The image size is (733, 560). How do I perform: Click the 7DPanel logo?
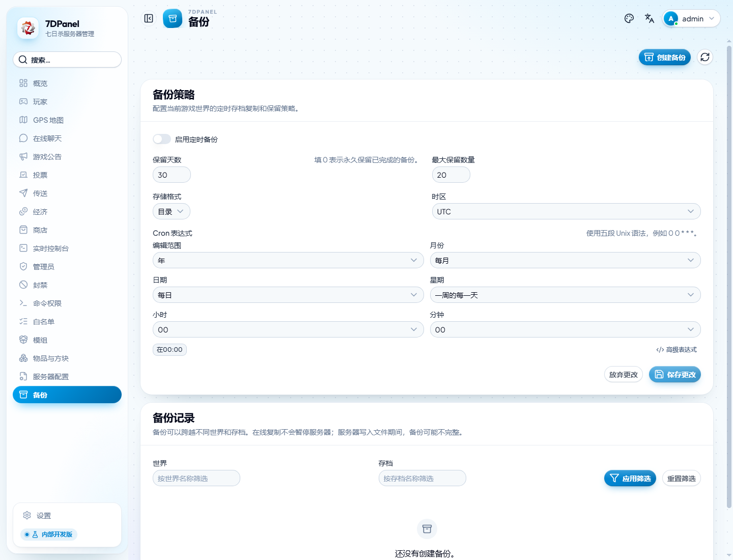point(28,28)
